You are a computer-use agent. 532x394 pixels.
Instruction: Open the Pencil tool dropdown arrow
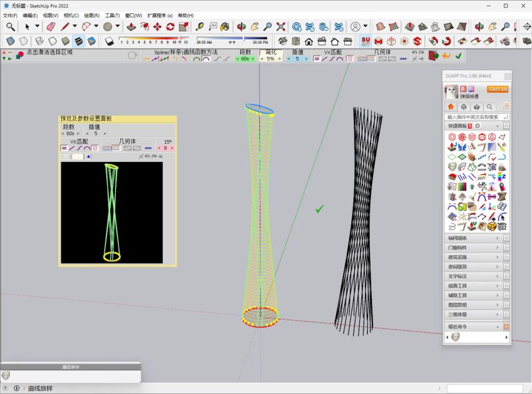point(74,26)
